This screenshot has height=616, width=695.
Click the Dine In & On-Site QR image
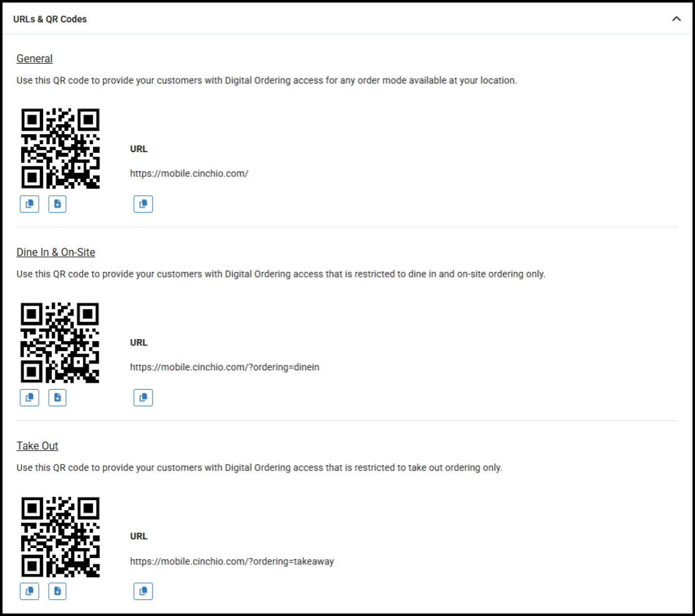point(60,342)
